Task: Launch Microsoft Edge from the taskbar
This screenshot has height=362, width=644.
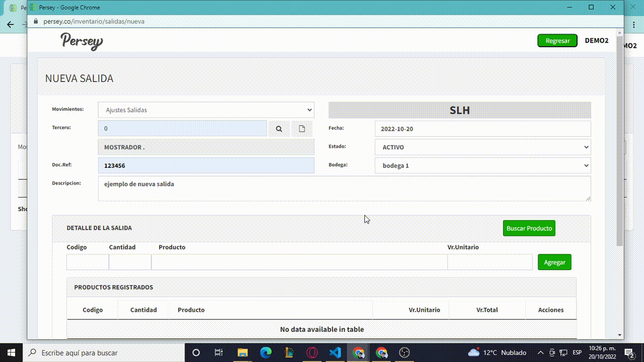Action: pos(266,352)
